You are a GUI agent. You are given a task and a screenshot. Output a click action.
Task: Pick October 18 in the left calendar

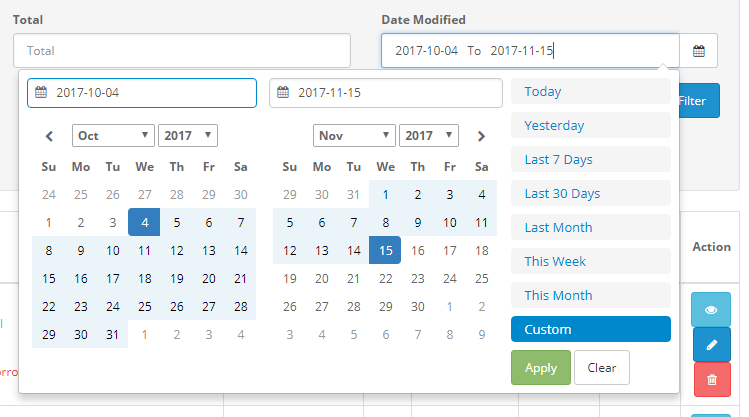145,278
